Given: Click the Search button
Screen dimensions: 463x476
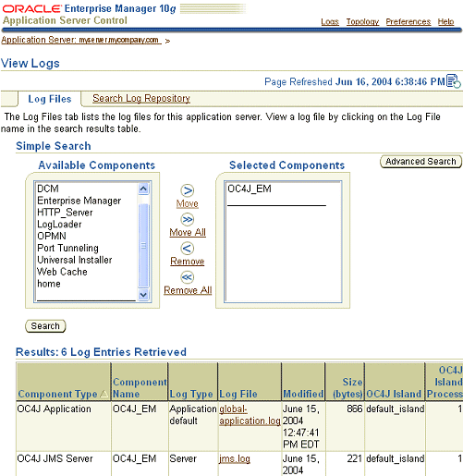Looking at the screenshot, I should [45, 326].
